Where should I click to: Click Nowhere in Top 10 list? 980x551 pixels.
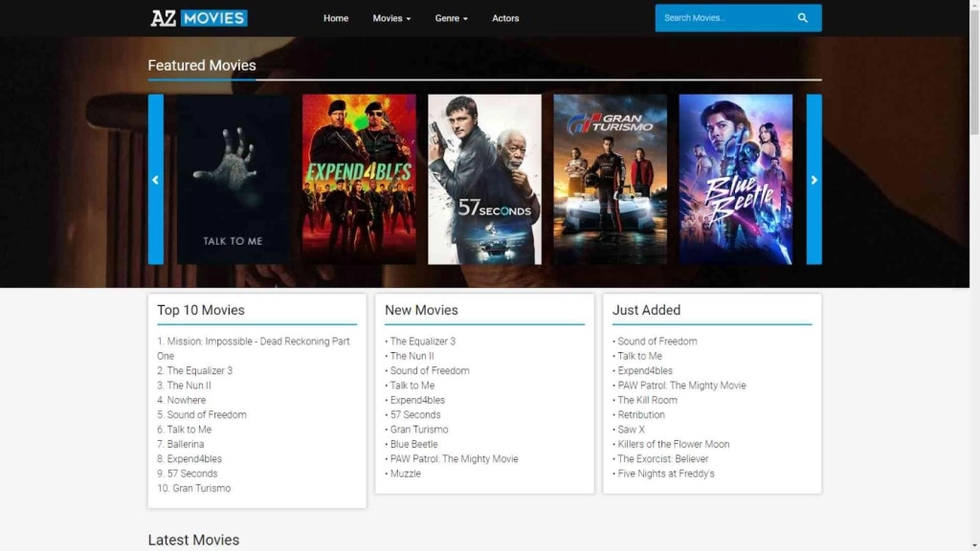click(187, 400)
